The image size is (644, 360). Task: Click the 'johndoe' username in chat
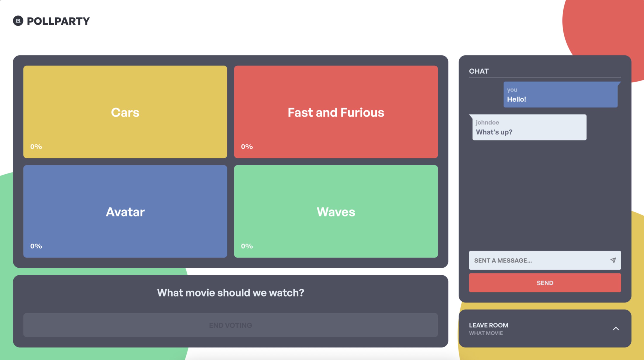click(x=487, y=122)
